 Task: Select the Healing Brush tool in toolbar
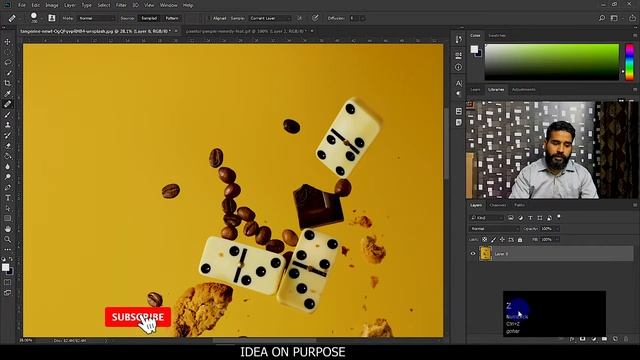coord(7,104)
